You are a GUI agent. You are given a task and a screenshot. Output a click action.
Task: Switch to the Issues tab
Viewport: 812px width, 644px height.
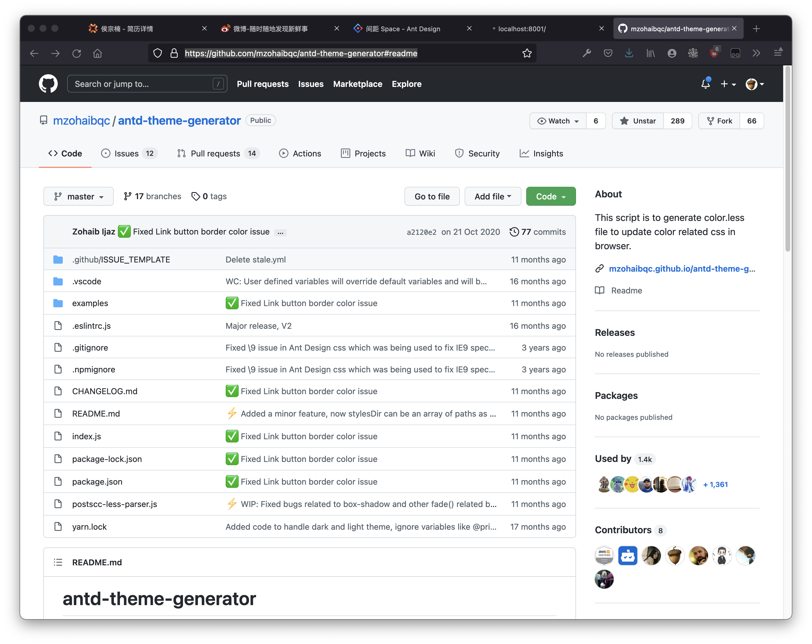(x=127, y=153)
